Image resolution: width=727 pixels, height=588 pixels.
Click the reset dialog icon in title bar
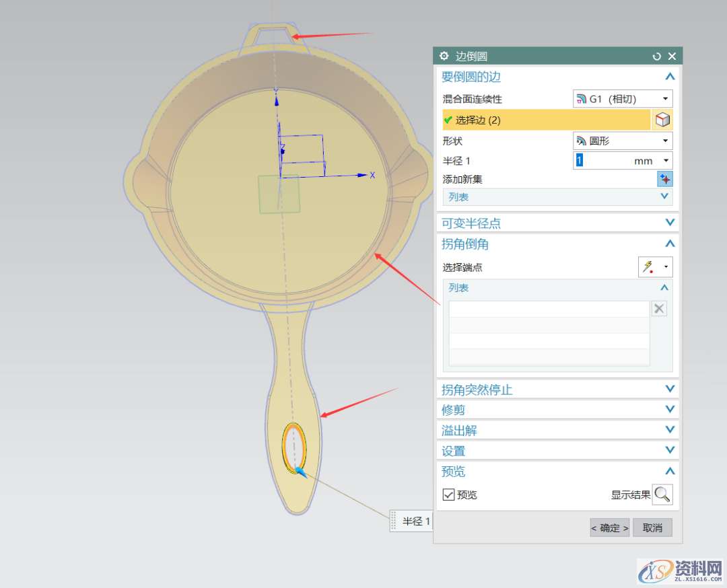[657, 57]
